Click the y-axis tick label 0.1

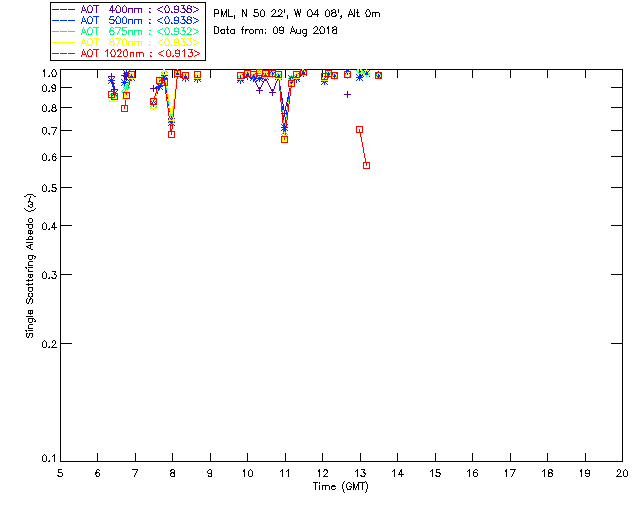49,459
